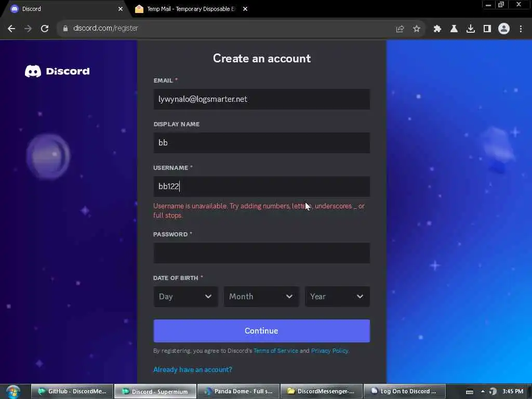532x399 pixels.
Task: Open Panda Dome taskbar window
Action: (238, 391)
